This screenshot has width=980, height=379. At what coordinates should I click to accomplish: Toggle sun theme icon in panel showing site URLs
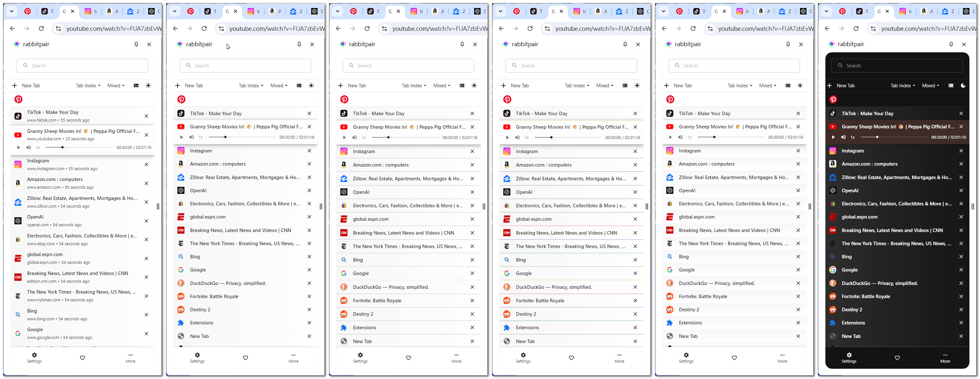coord(149,86)
